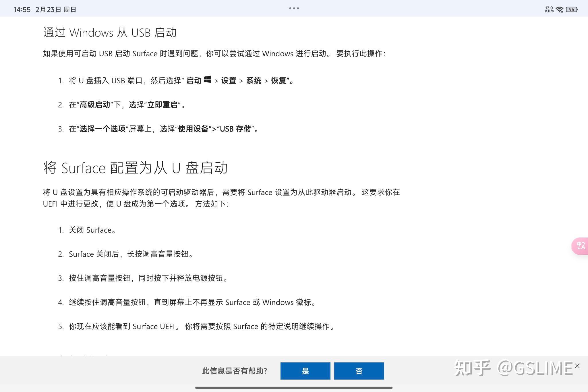Screen dimensions: 588x392
Task: Click bold text USB 存储
Action: click(x=235, y=129)
